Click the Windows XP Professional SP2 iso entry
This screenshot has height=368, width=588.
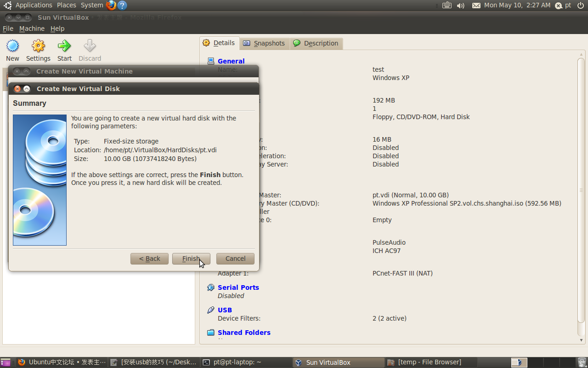pos(467,203)
